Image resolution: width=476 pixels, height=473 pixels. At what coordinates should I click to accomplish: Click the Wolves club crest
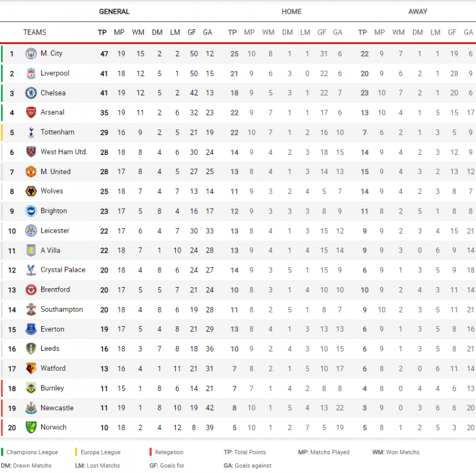pos(31,191)
